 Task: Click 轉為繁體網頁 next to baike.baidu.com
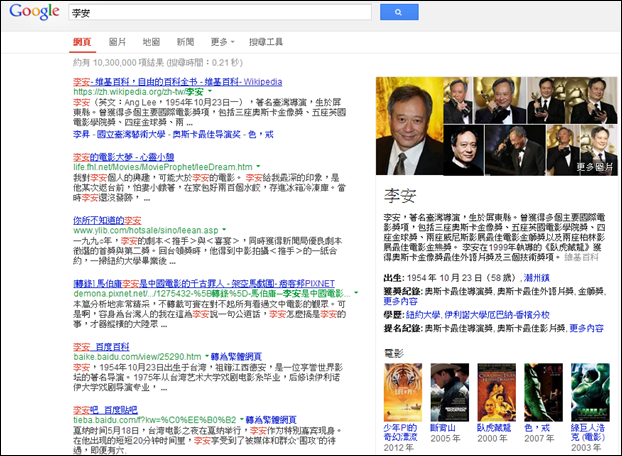pyautogui.click(x=236, y=356)
